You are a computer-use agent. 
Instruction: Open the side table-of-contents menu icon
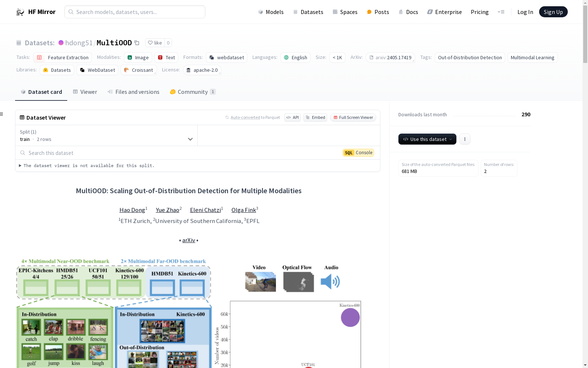(x=2, y=114)
